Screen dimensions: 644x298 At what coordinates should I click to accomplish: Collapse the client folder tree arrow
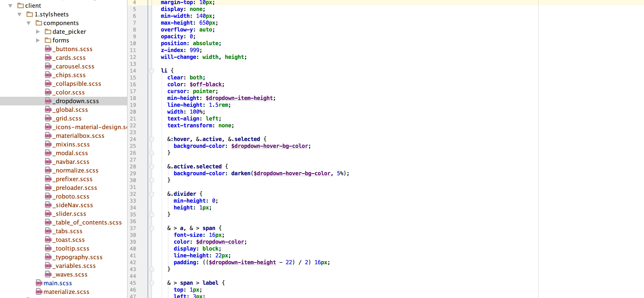(10, 5)
